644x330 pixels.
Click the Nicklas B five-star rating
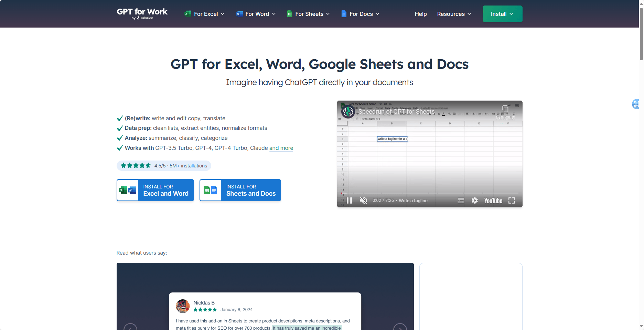[205, 310]
